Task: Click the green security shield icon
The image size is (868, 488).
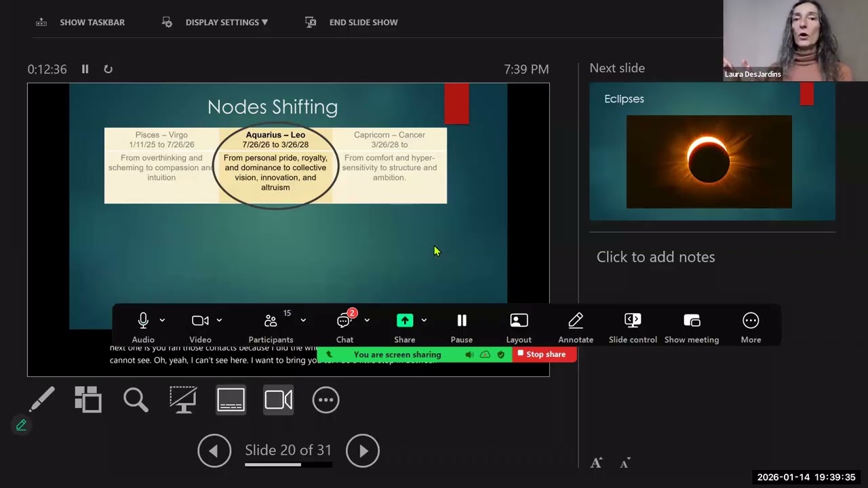Action: point(501,354)
